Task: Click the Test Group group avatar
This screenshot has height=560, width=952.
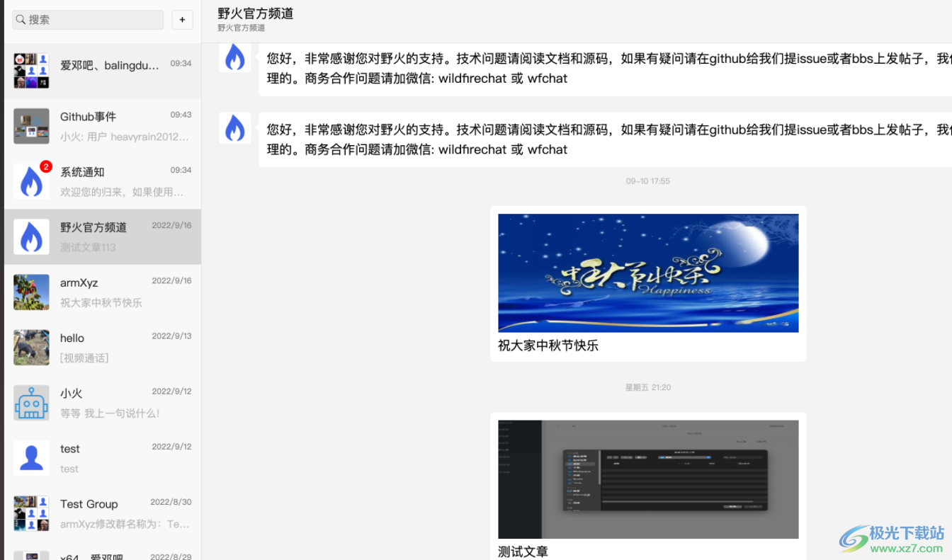Action: (x=31, y=513)
